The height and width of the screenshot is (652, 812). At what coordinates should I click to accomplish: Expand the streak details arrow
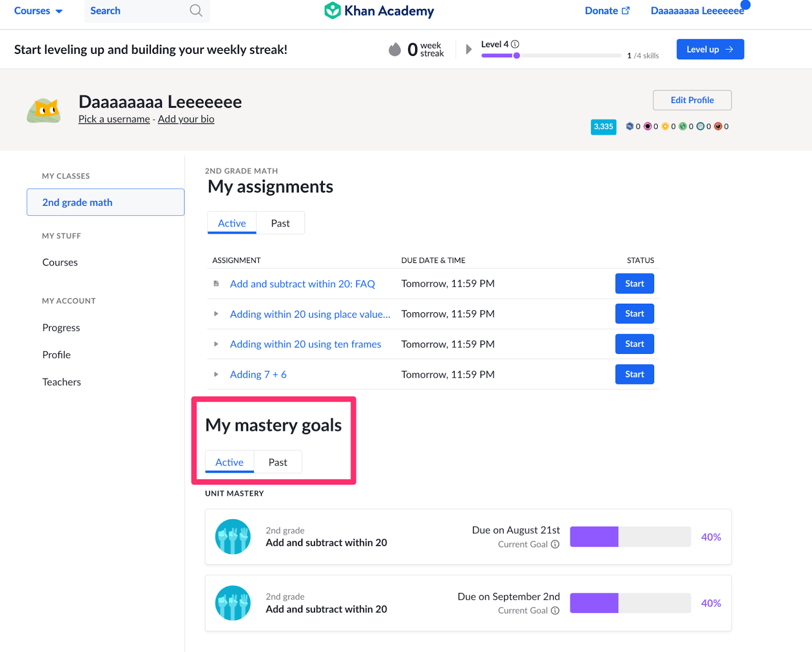coord(469,49)
